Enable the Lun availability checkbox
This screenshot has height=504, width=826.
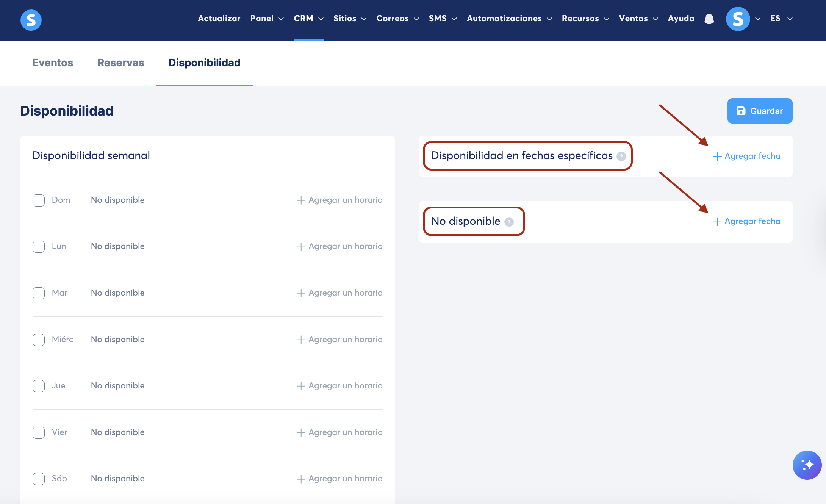[x=39, y=247]
